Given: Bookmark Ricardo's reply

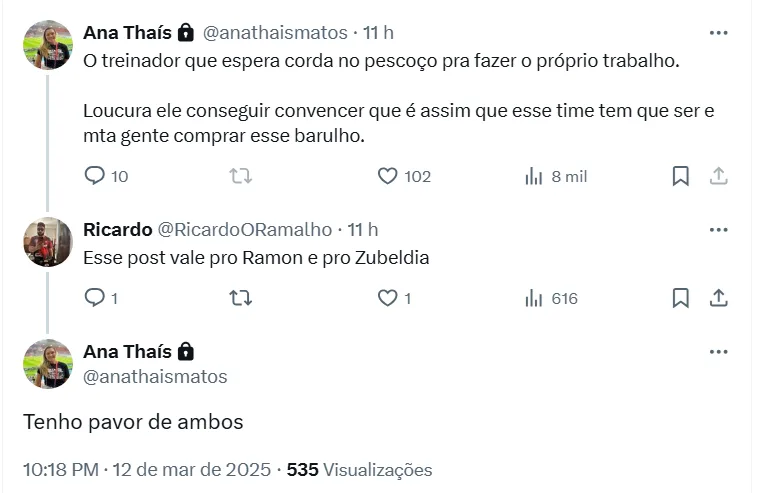Looking at the screenshot, I should coord(680,298).
